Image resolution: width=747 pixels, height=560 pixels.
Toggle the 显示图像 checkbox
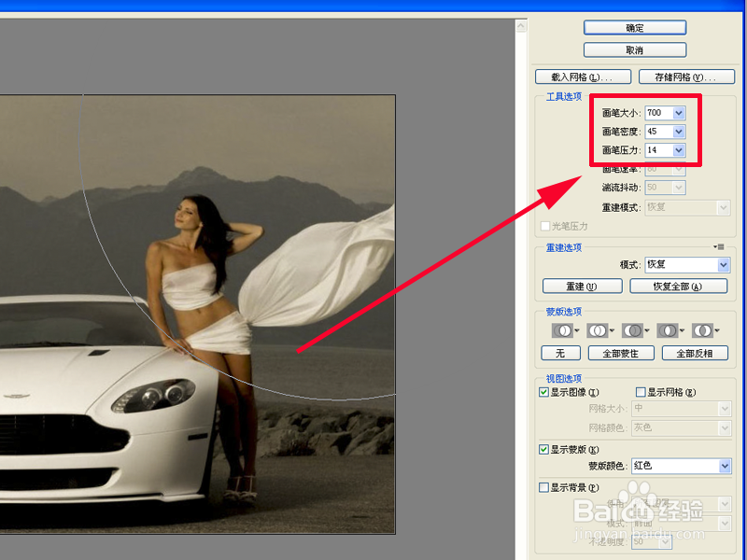[x=543, y=392]
